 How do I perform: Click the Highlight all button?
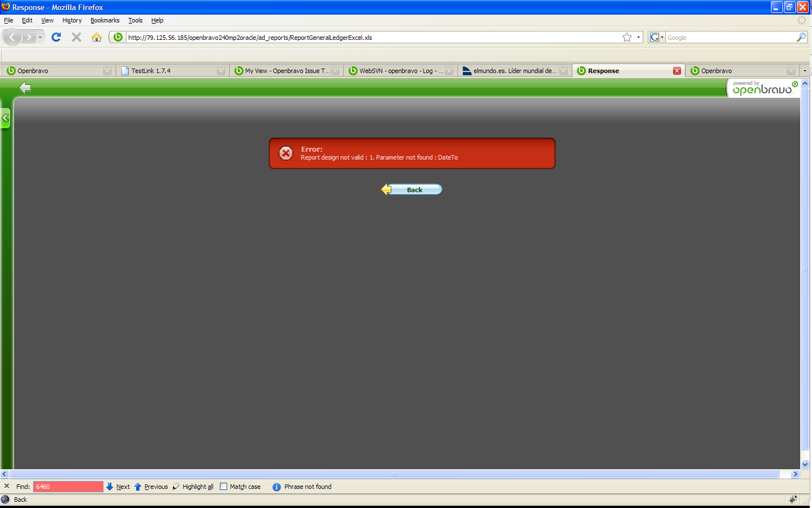click(x=193, y=487)
